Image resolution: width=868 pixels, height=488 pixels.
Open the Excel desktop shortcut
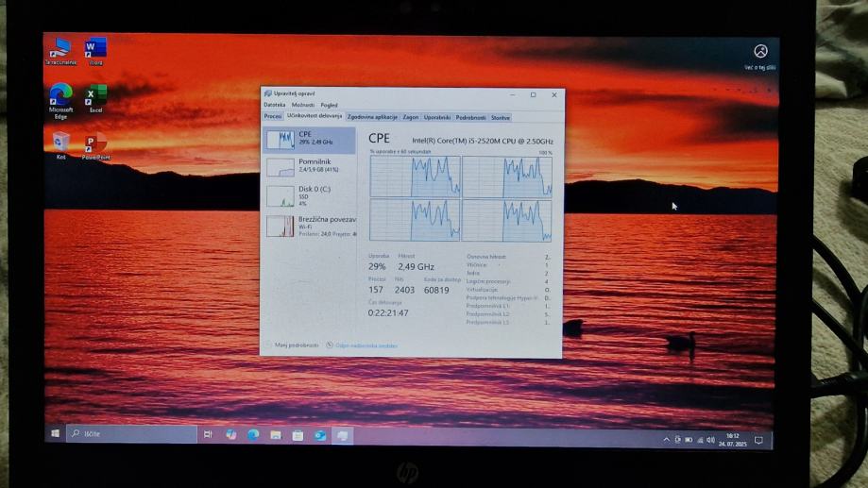(x=95, y=96)
